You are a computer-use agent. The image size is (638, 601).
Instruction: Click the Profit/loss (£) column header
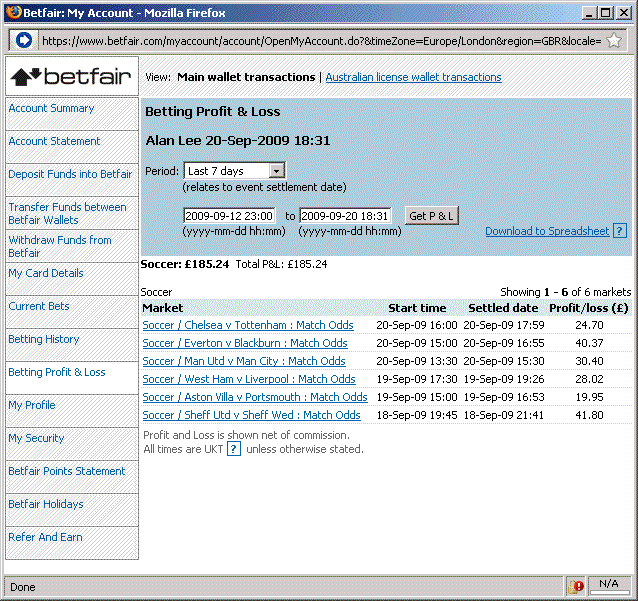click(x=589, y=308)
